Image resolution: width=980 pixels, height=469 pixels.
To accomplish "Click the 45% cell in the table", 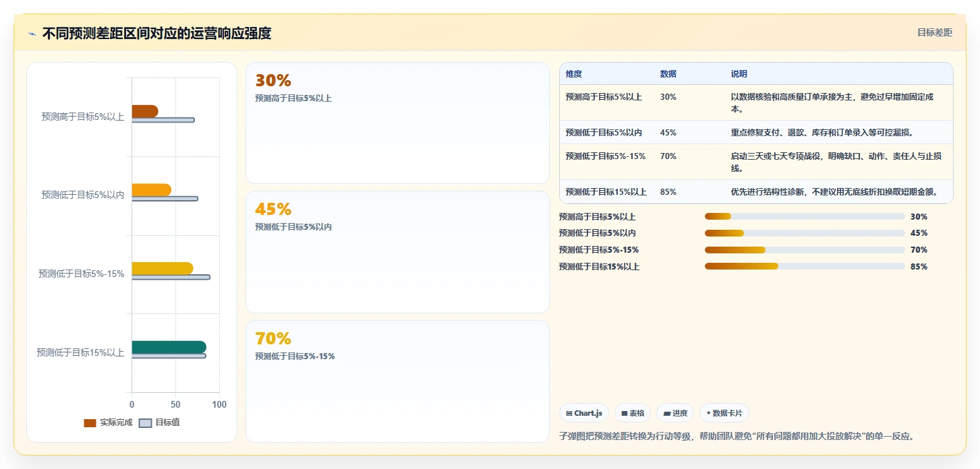I will 668,133.
